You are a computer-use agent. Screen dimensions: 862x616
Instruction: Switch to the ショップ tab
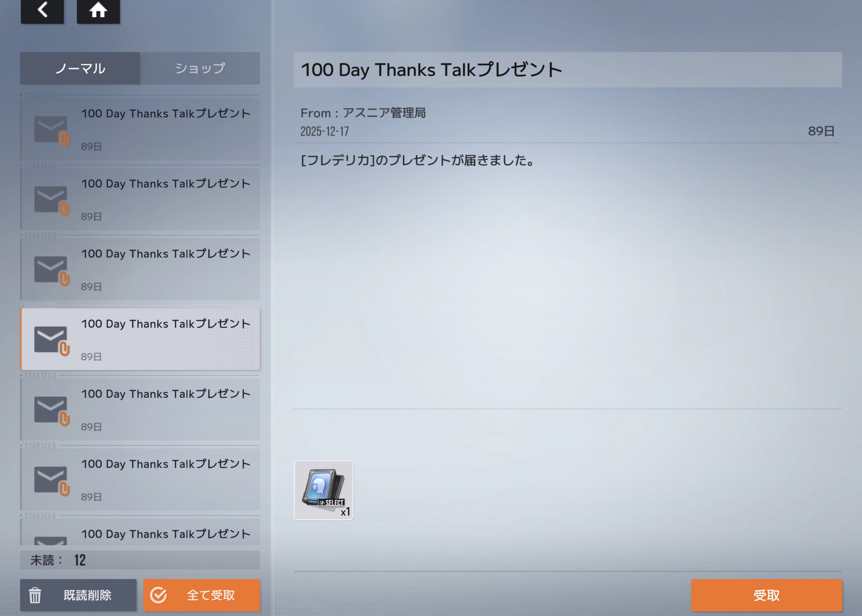pos(200,68)
